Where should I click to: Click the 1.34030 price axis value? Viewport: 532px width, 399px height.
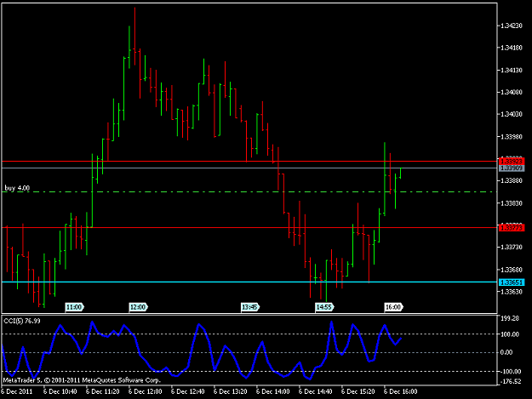click(x=512, y=114)
